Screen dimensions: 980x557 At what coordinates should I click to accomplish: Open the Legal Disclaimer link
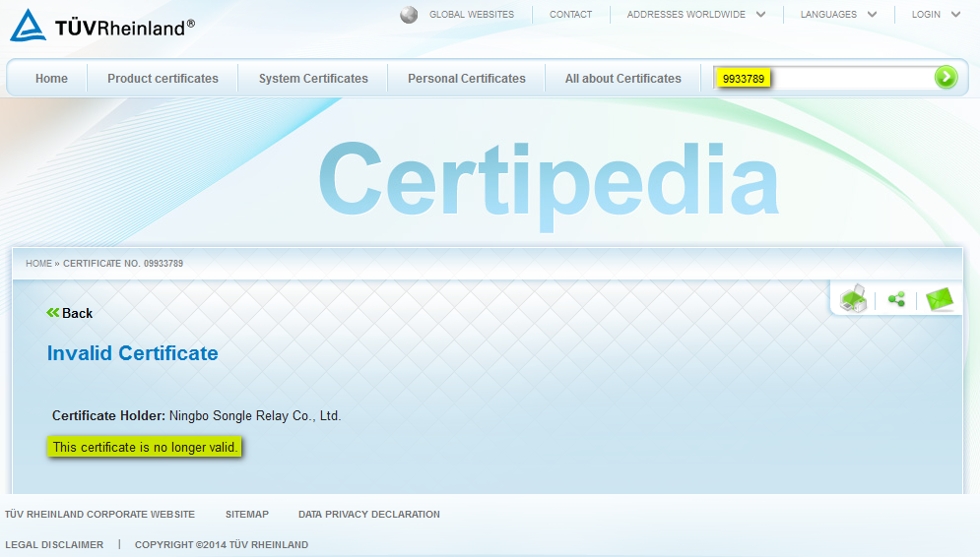click(54, 545)
